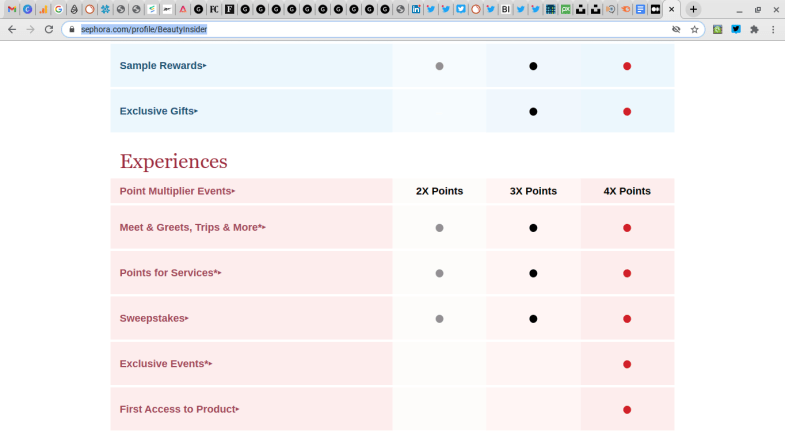Expand Points for Services details
Image resolution: width=785 pixels, height=442 pixels.
(170, 273)
